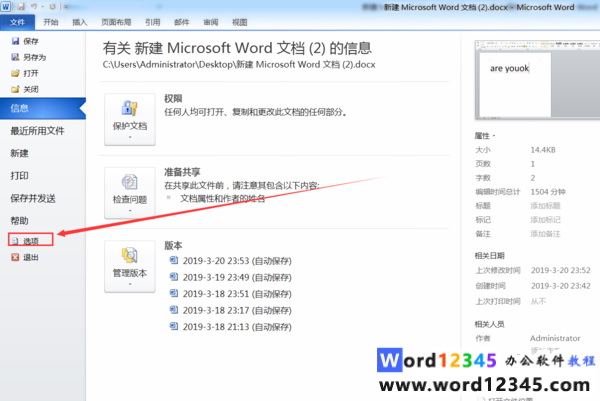This screenshot has height=401, width=600.
Task: Click the Save icon in quick access toolbar
Action: point(21,7)
